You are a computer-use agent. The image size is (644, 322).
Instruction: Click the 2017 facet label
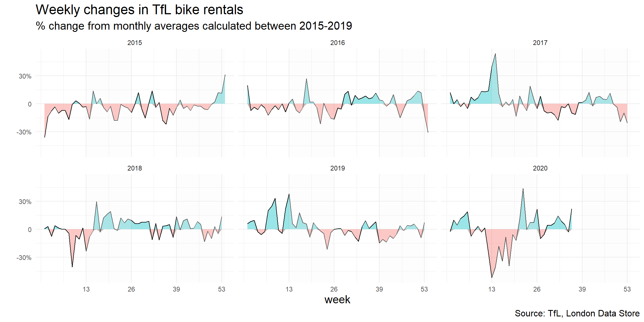[540, 43]
